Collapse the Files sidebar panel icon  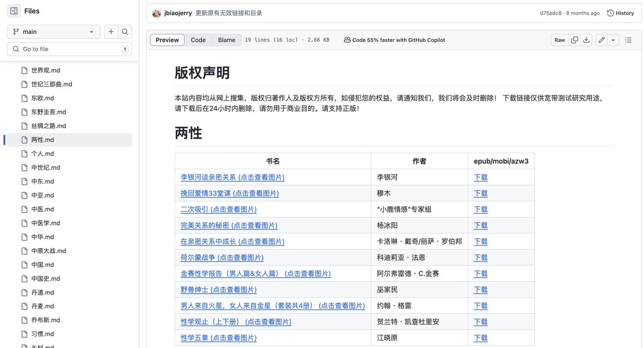click(13, 10)
